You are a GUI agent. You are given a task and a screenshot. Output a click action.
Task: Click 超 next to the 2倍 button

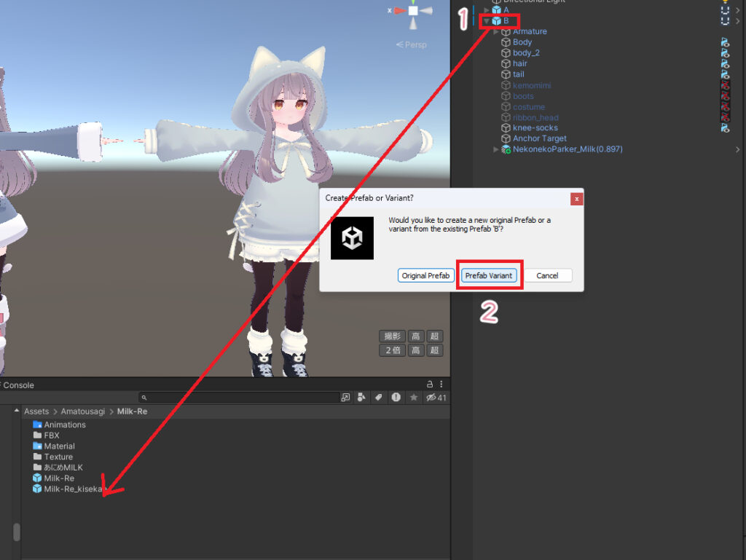point(434,351)
